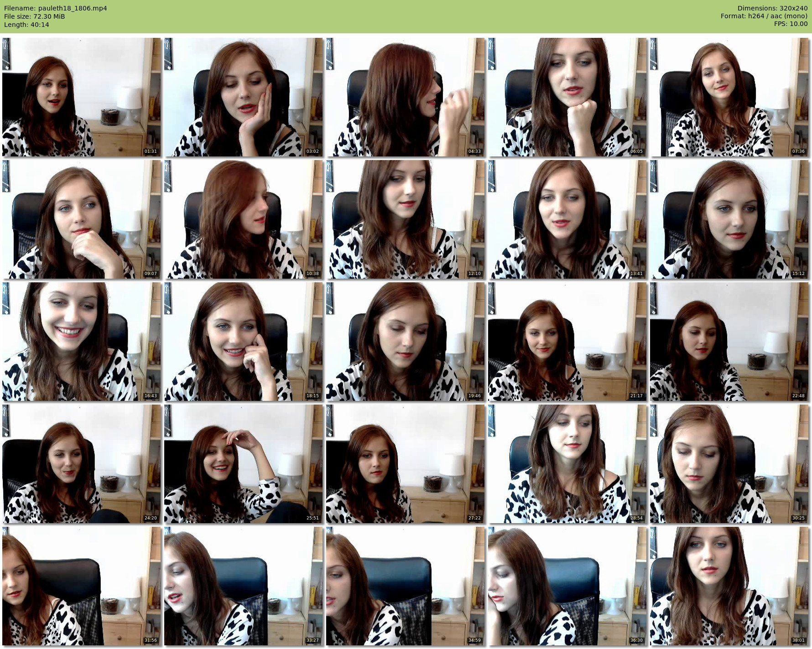Select the thumbnail stamped 36:30
The width and height of the screenshot is (812, 649).
click(567, 586)
